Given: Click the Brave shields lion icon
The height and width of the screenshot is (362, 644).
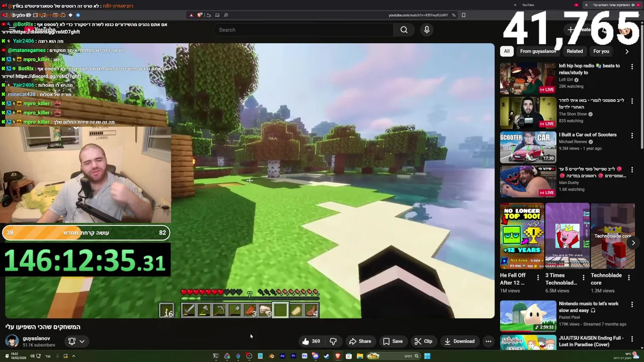Looking at the screenshot, I should (x=200, y=15).
